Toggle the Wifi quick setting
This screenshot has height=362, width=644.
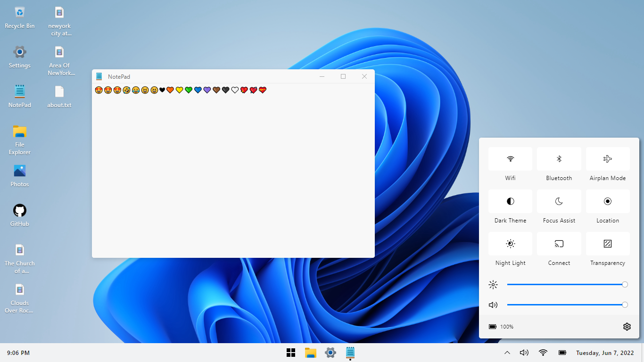pyautogui.click(x=510, y=159)
